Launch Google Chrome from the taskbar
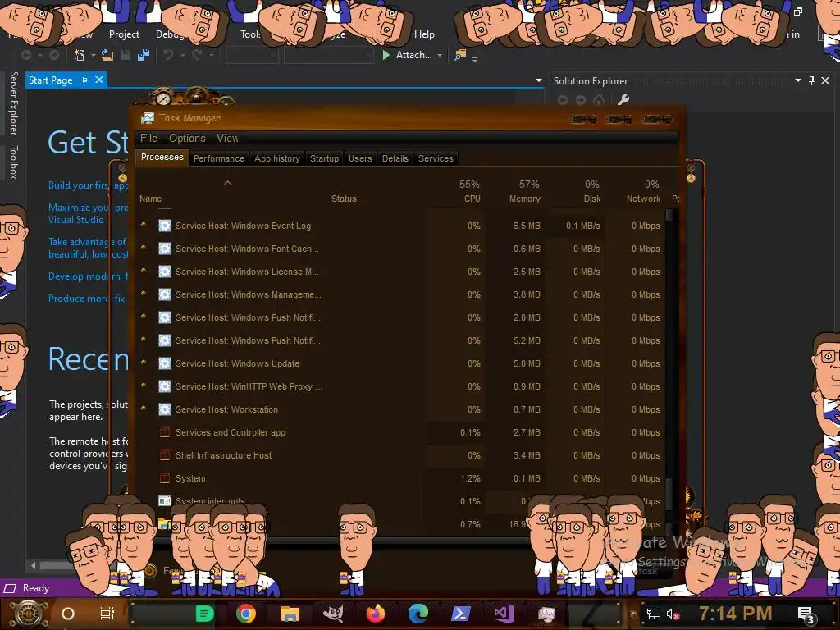The height and width of the screenshot is (630, 840). pos(246,614)
